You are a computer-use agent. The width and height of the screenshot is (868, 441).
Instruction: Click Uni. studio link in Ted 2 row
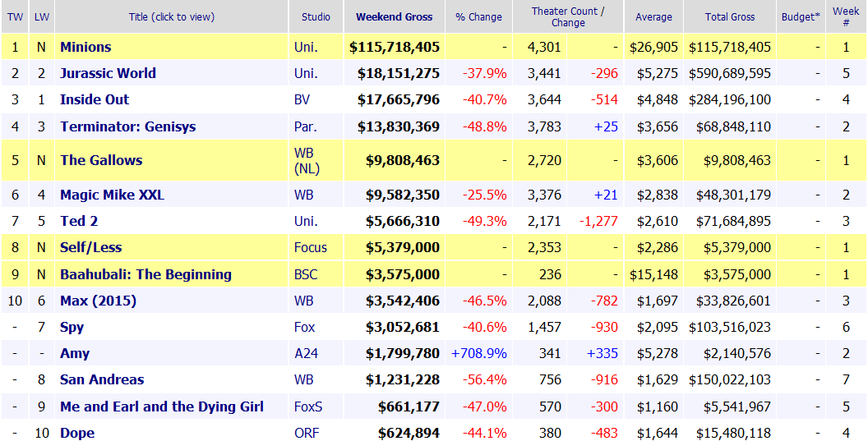306,222
